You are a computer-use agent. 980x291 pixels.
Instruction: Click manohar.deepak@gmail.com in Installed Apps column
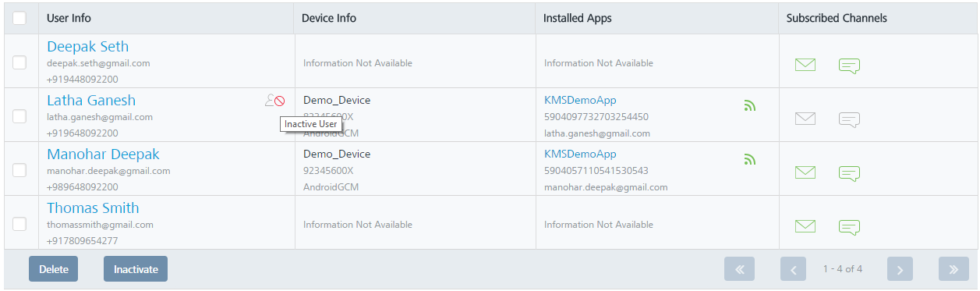[x=606, y=187]
